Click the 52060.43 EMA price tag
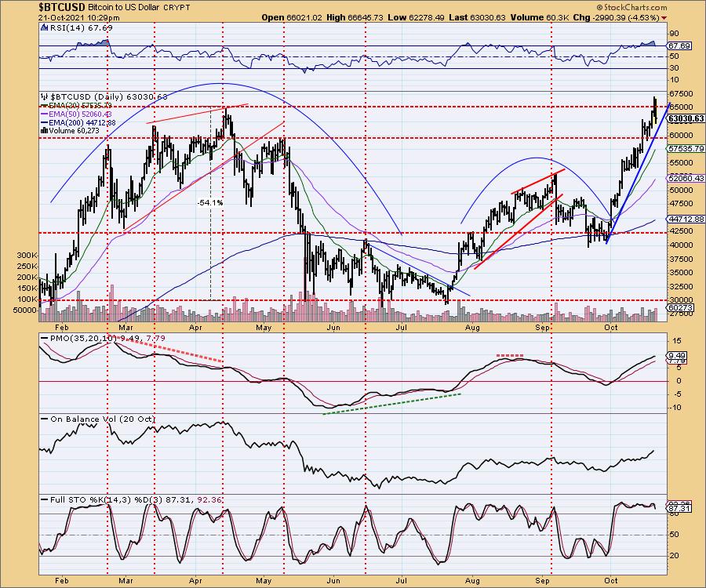706x588 pixels. coord(686,179)
